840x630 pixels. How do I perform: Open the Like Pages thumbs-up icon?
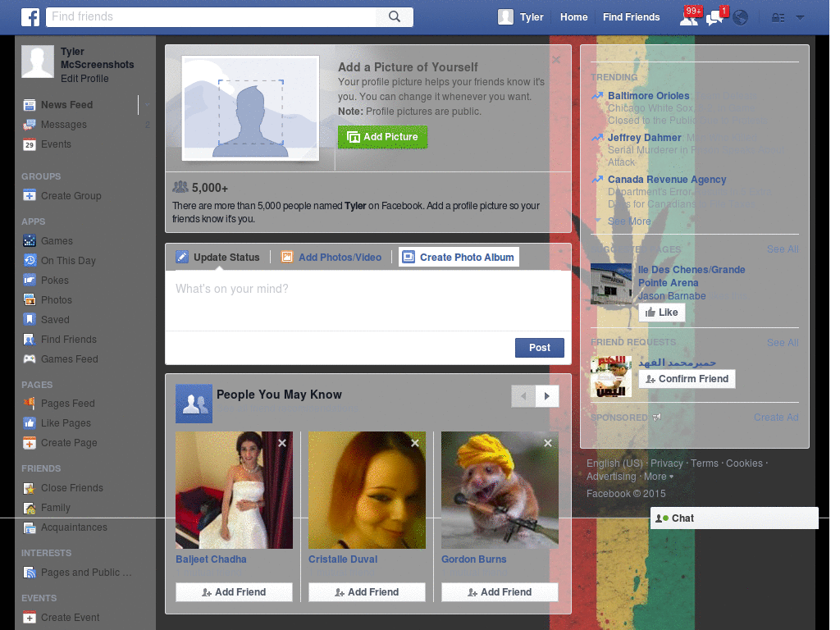(x=29, y=422)
